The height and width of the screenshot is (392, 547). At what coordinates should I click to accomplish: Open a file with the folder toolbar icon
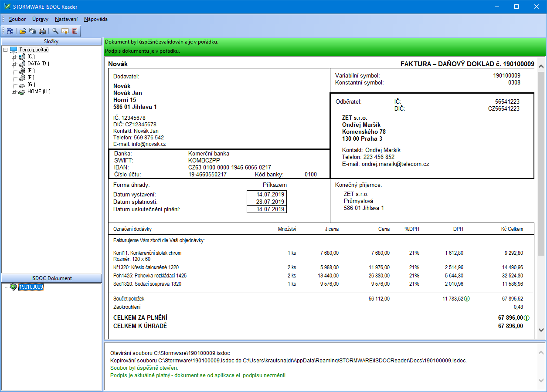[23, 31]
